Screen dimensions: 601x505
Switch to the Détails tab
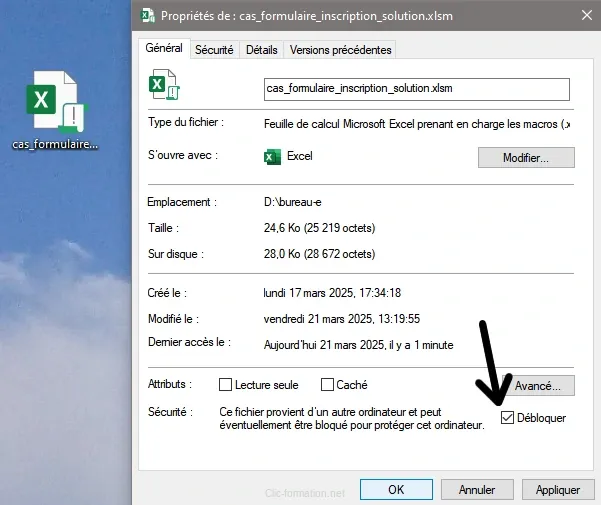pos(261,49)
